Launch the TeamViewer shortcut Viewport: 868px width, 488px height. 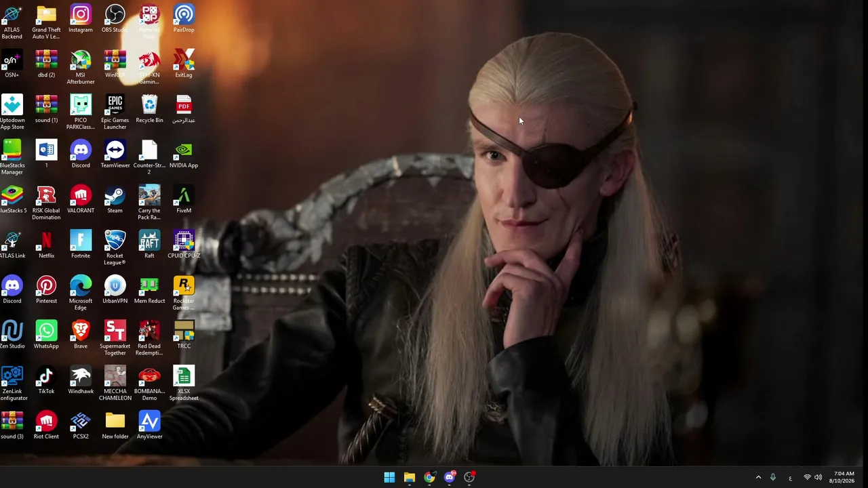pos(115,155)
